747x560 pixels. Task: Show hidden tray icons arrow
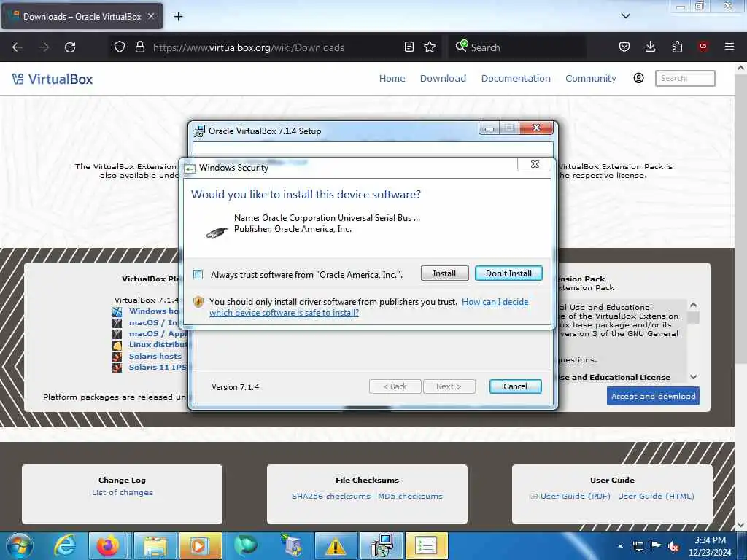tap(620, 546)
